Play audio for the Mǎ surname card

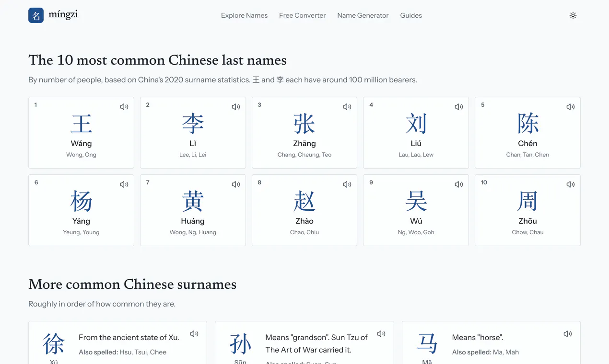click(x=568, y=334)
